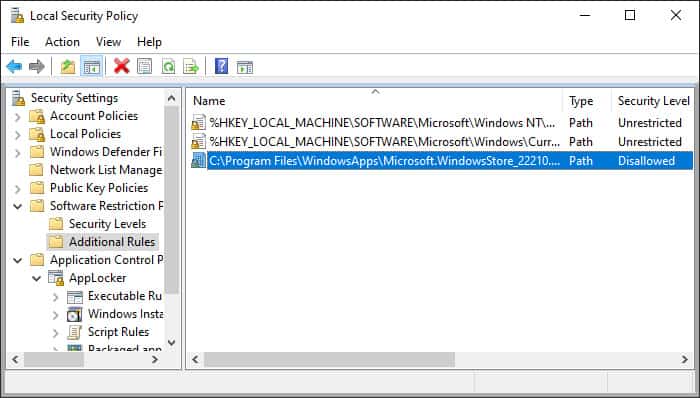Toggle the Show/Hide Console Tree icon
Viewport: 700px width, 398px height.
point(92,67)
